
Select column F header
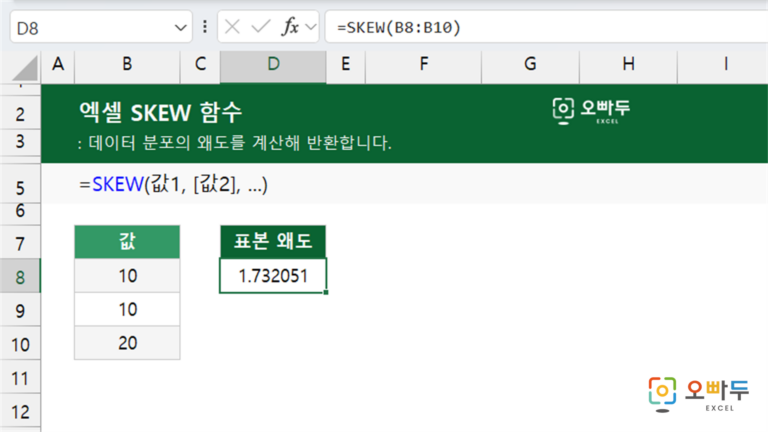pos(424,64)
